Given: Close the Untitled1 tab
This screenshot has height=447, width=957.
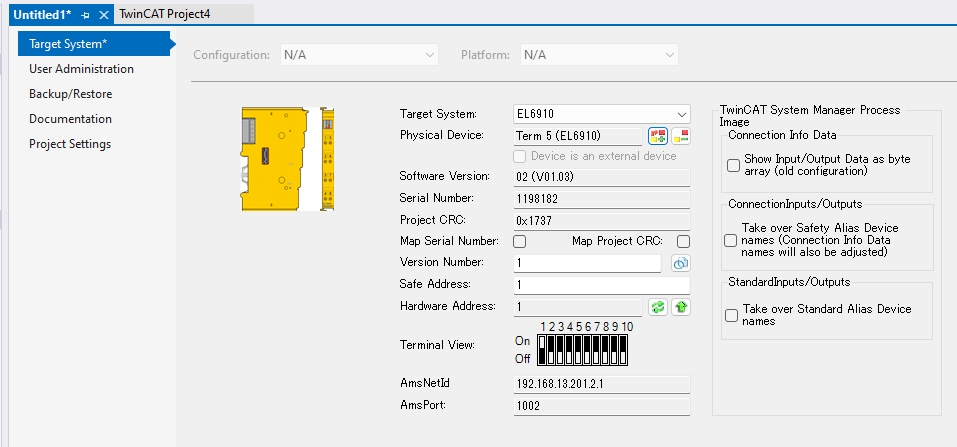Looking at the screenshot, I should pyautogui.click(x=104, y=15).
